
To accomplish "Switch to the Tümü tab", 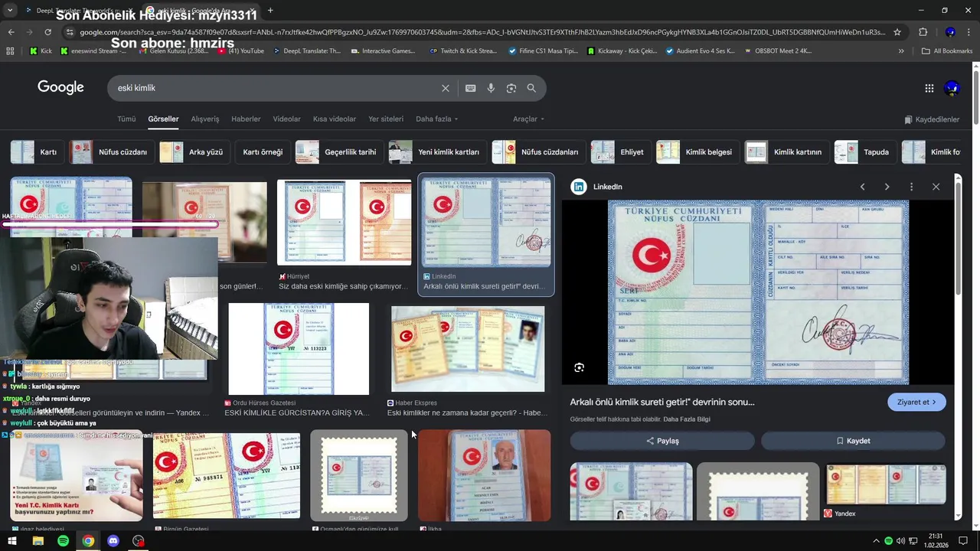I will coord(126,119).
